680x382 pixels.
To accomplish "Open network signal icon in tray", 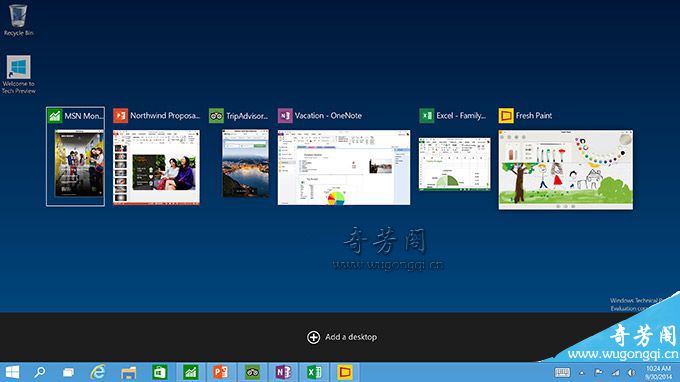I will [x=615, y=372].
